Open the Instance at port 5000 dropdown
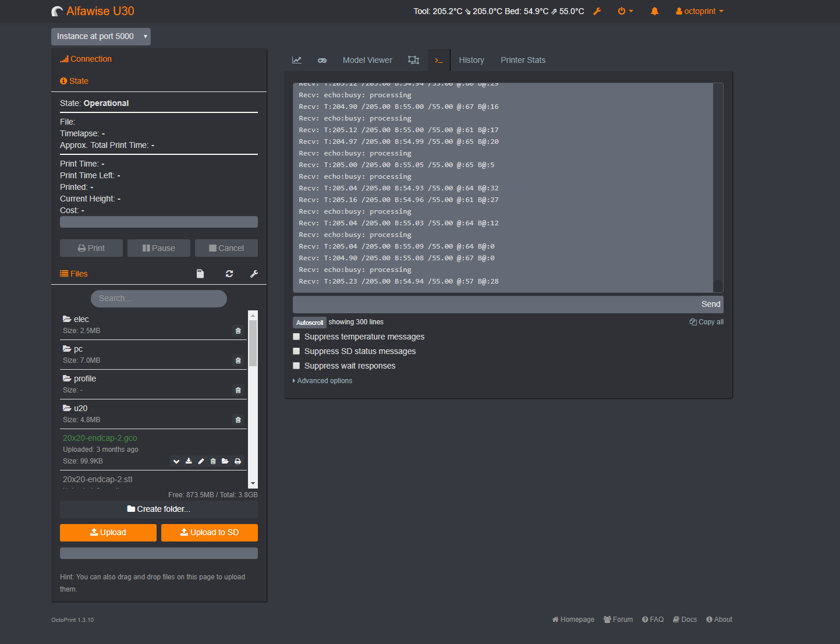Screen dimensions: 840x644 coord(101,36)
